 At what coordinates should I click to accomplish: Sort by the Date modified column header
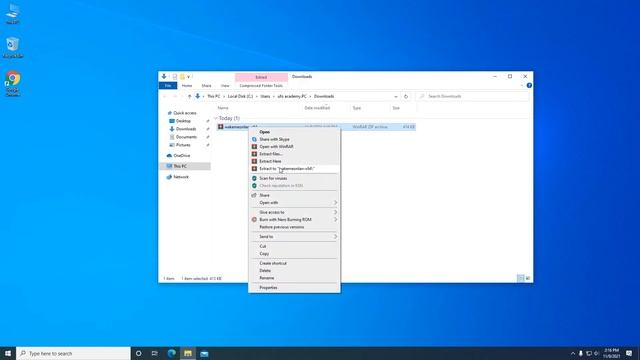point(317,108)
